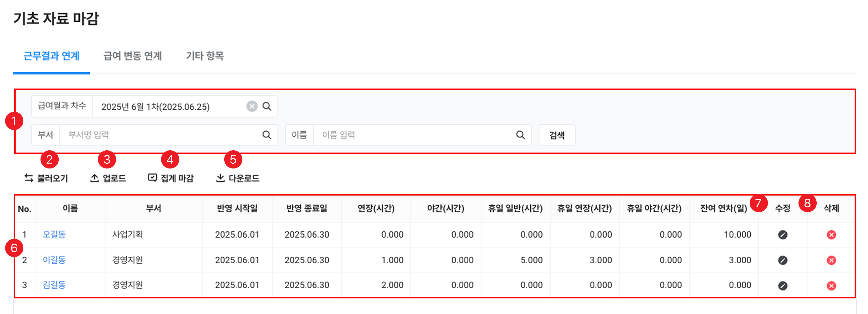The height and width of the screenshot is (314, 868).
Task: Click the search icon in 급여월과 차수 field
Action: 267,106
